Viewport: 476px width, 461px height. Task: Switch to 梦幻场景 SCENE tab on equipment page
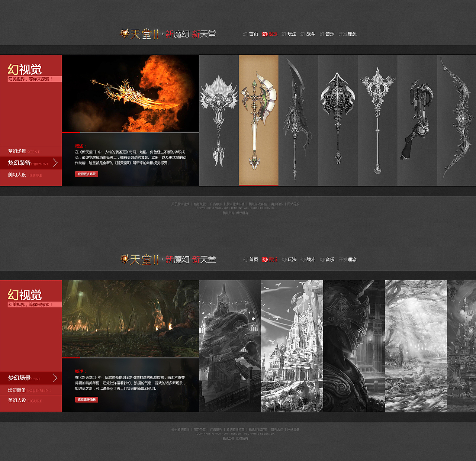click(x=31, y=151)
